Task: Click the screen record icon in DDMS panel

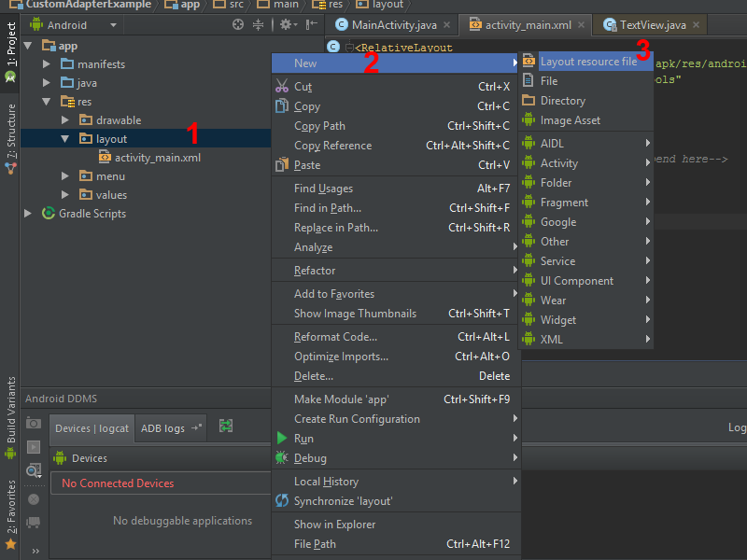Action: click(x=34, y=447)
